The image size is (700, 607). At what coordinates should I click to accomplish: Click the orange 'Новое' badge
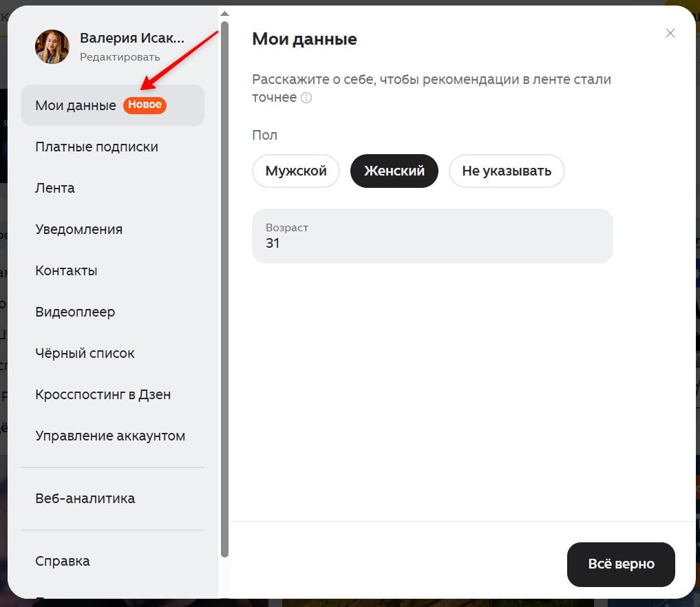pyautogui.click(x=145, y=105)
